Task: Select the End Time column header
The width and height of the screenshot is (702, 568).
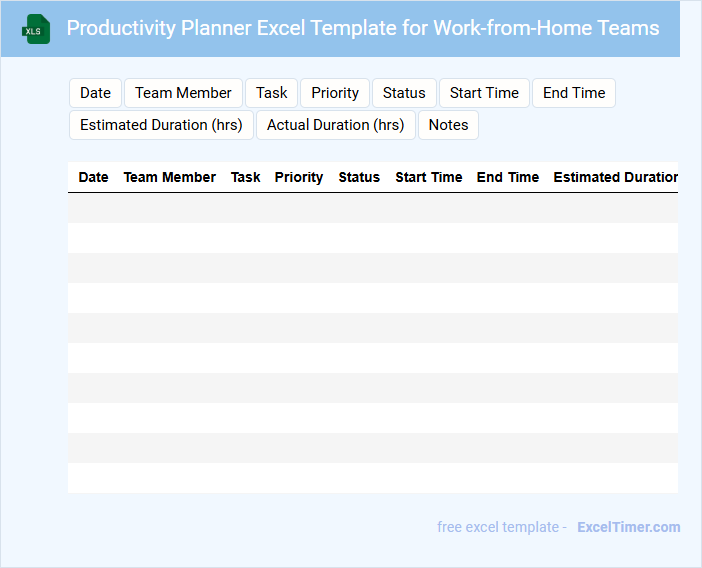Action: coord(507,177)
